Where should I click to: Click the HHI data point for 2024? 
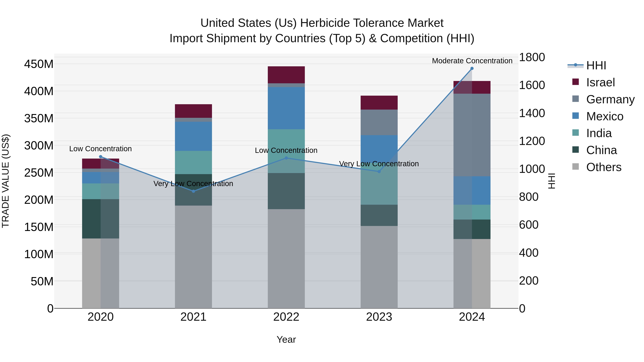472,68
